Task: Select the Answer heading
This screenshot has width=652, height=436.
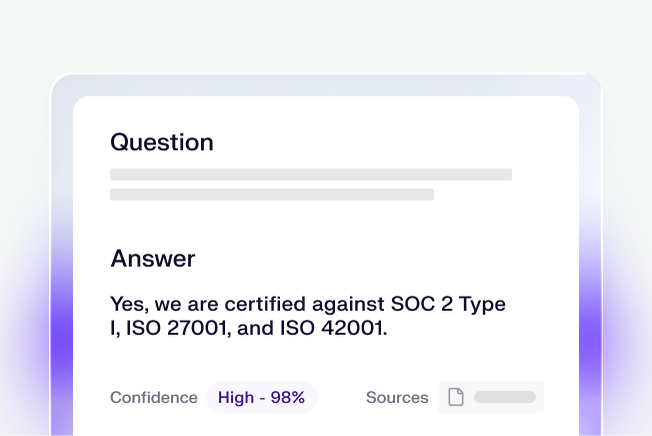Action: (x=153, y=259)
